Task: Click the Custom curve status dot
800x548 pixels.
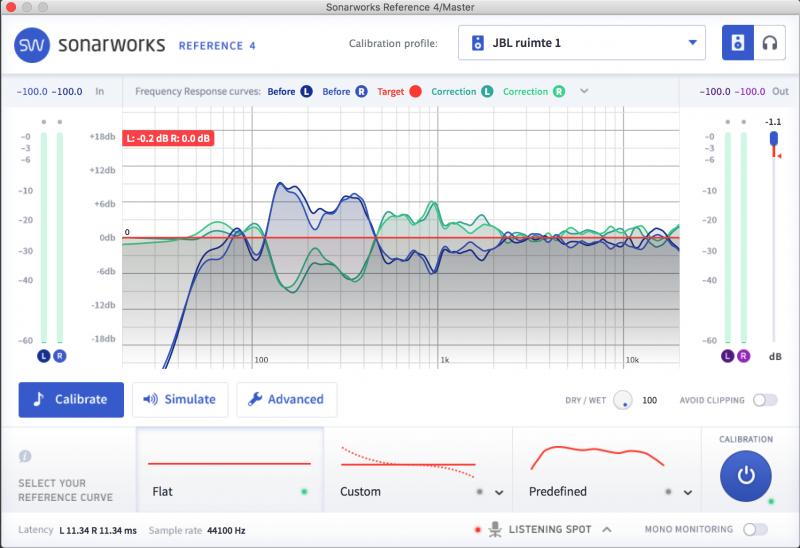Action: [x=479, y=492]
